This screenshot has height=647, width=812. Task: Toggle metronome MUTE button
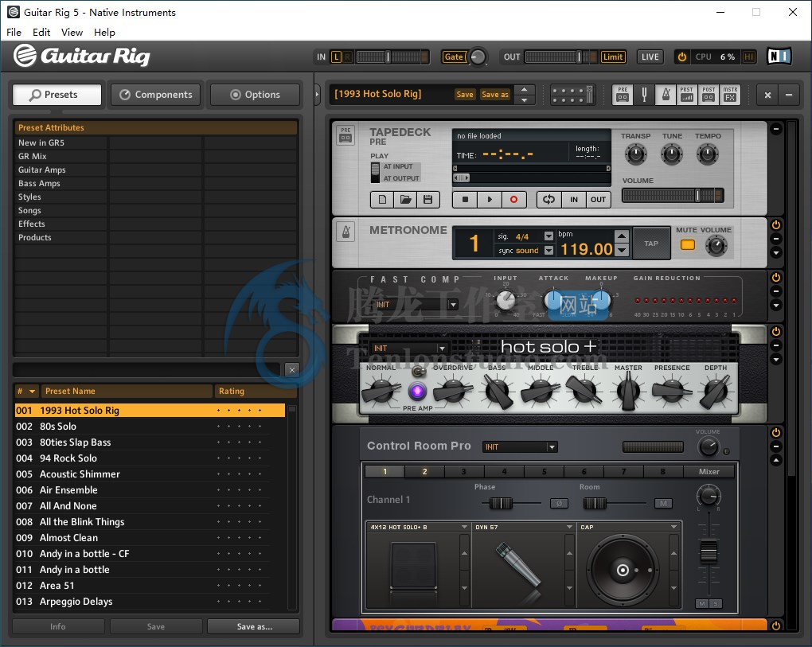(687, 245)
